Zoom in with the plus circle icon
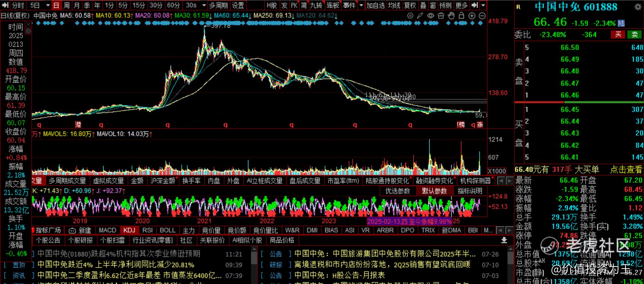 (472, 16)
